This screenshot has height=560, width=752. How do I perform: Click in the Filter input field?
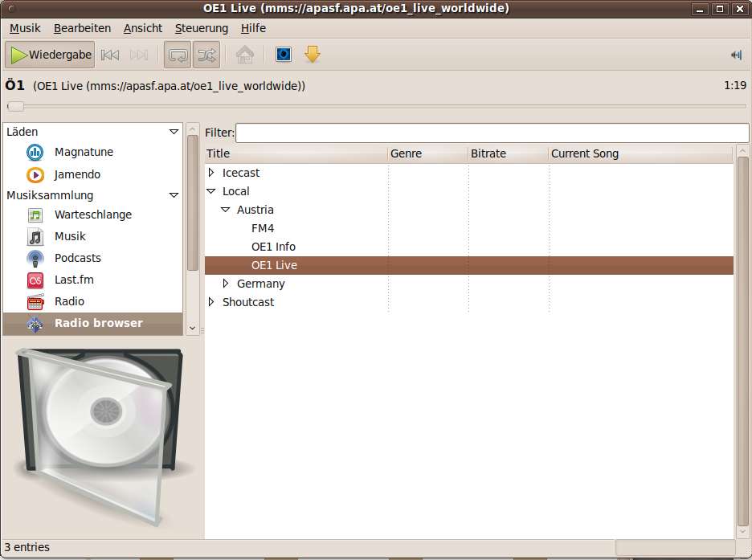point(492,133)
